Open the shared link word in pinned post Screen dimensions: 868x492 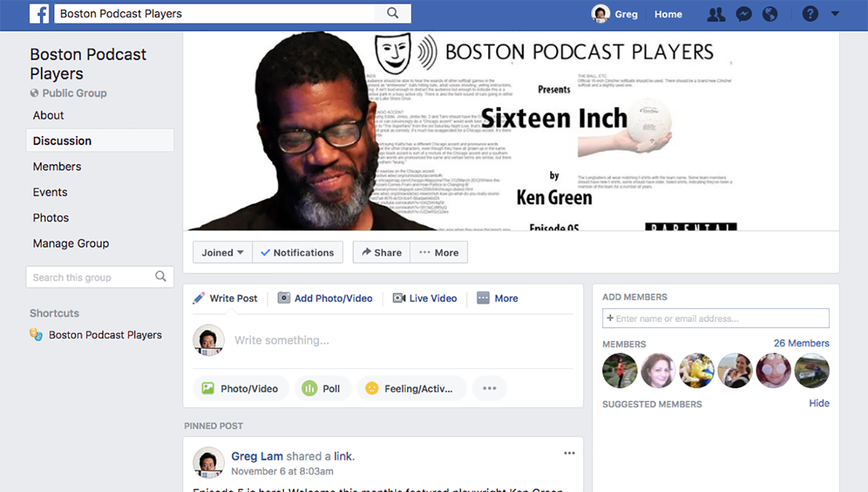(x=343, y=456)
